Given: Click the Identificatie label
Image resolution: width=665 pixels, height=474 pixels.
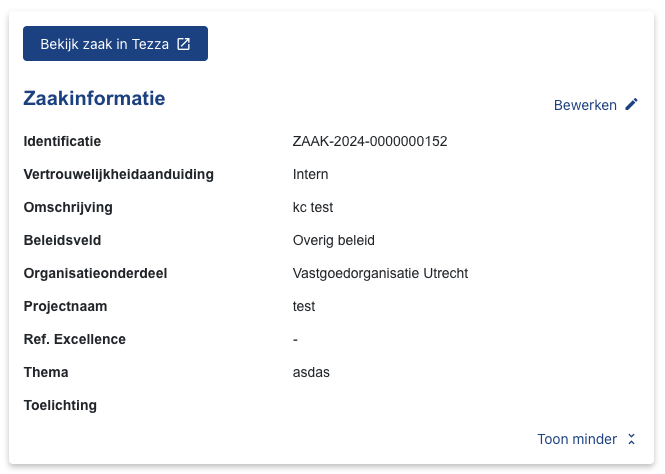Looking at the screenshot, I should (x=62, y=141).
